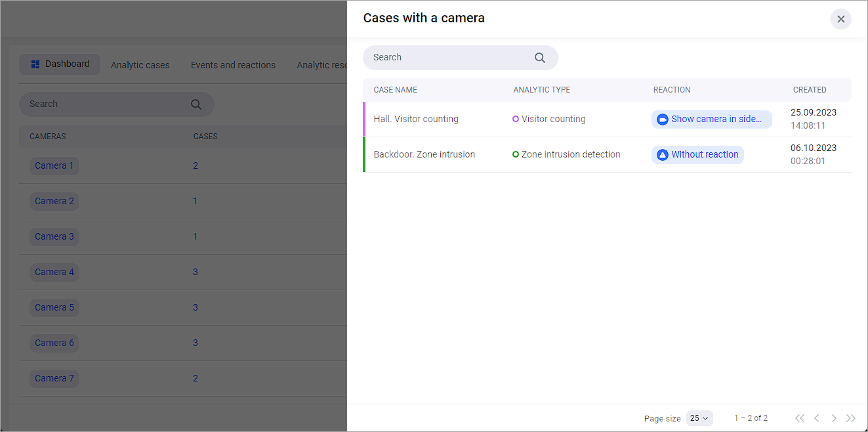This screenshot has height=432, width=868.
Task: Open the Backdoor. Zone intrusion case
Action: 424,155
